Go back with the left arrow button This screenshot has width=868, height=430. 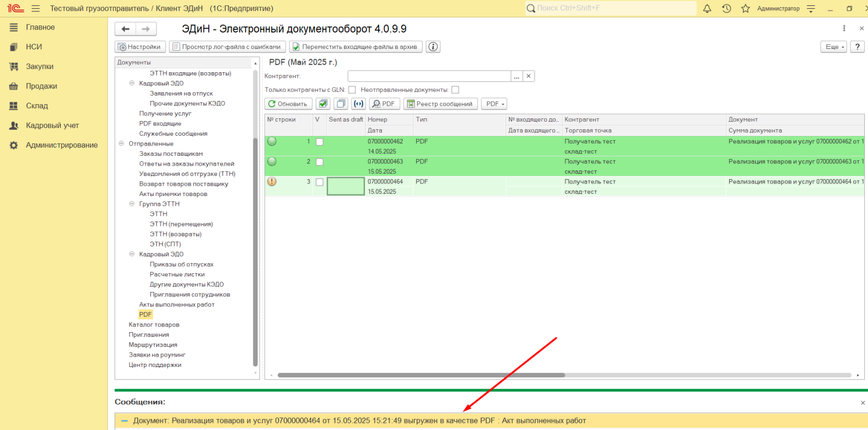125,29
